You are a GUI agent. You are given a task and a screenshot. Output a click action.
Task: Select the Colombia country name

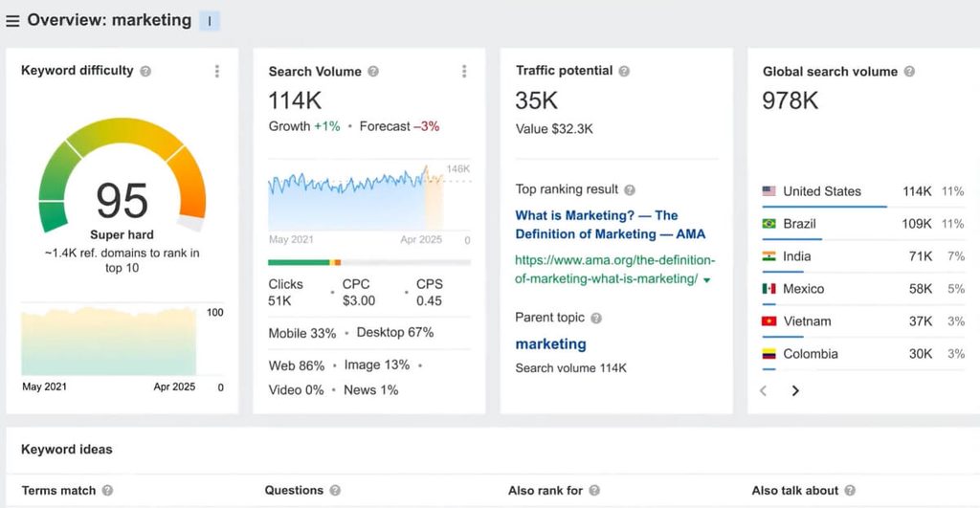(811, 354)
